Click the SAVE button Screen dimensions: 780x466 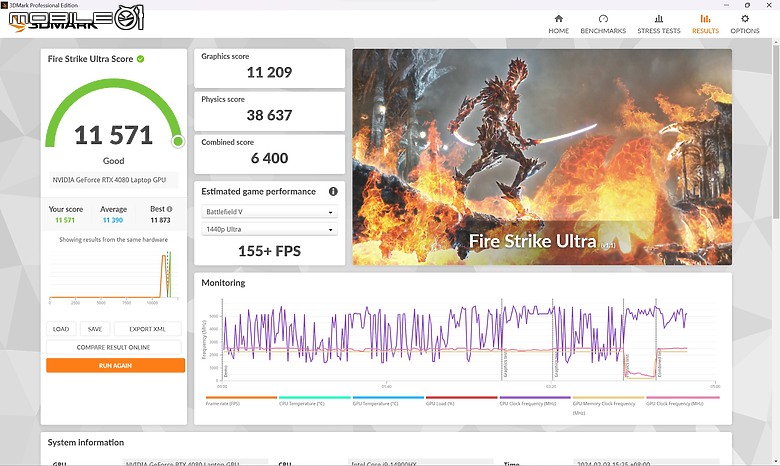[x=95, y=329]
